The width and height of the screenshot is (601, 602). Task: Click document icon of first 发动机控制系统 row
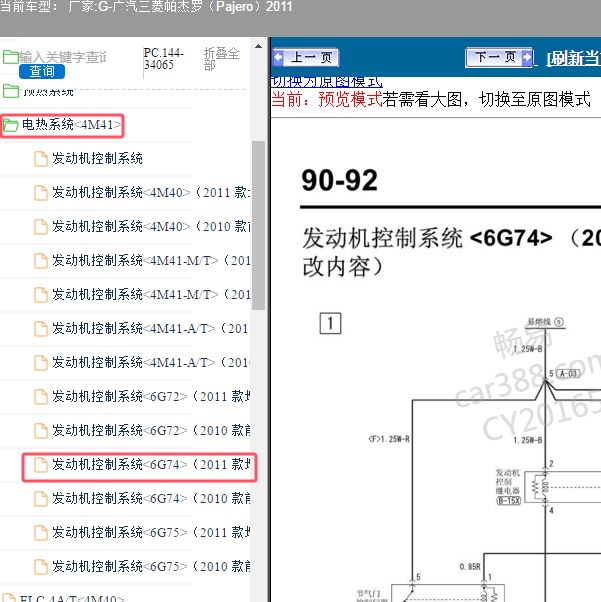click(41, 159)
